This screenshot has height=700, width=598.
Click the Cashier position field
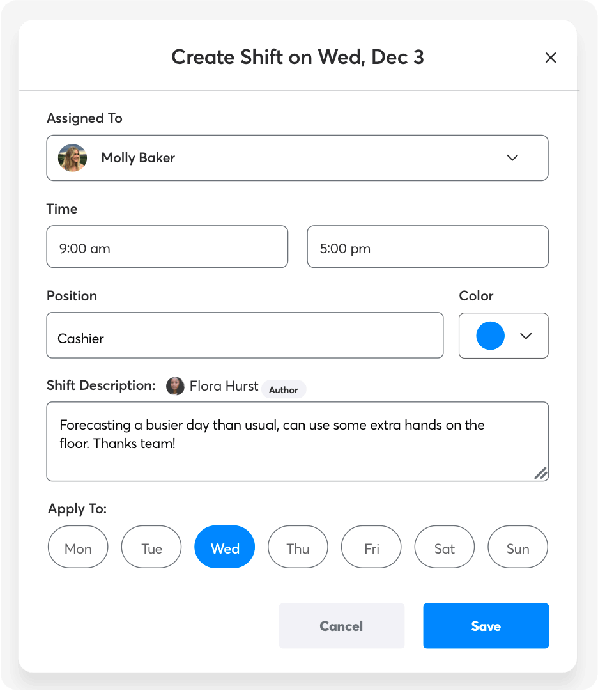245,336
